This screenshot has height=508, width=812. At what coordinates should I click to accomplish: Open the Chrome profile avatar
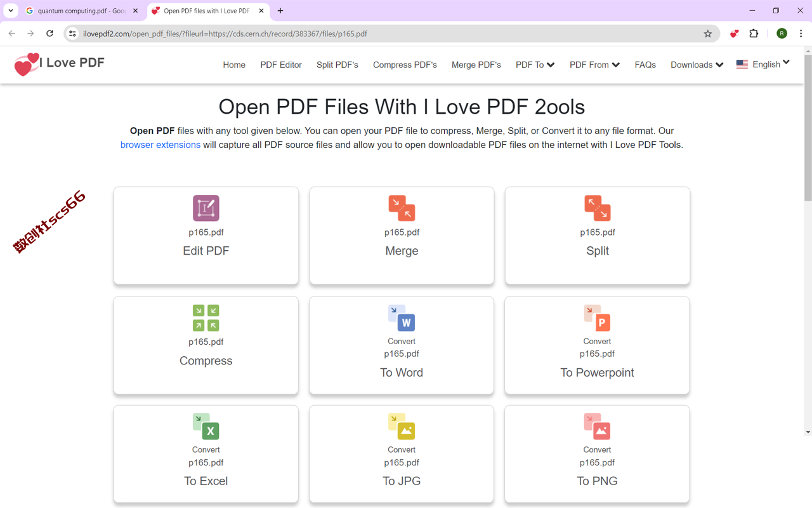pos(782,34)
